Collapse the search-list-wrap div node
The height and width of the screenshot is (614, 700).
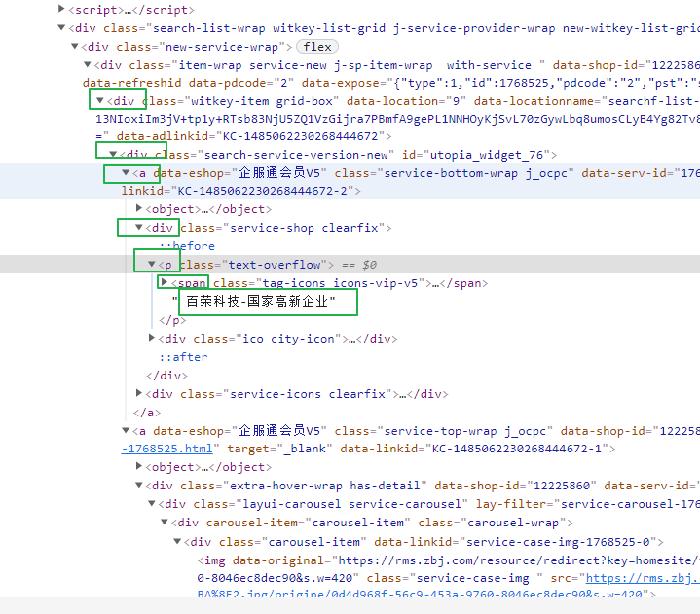pos(61,27)
